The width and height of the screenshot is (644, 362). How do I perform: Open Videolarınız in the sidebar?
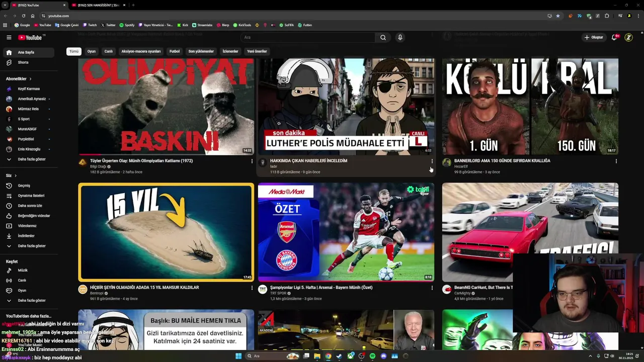coord(28,226)
